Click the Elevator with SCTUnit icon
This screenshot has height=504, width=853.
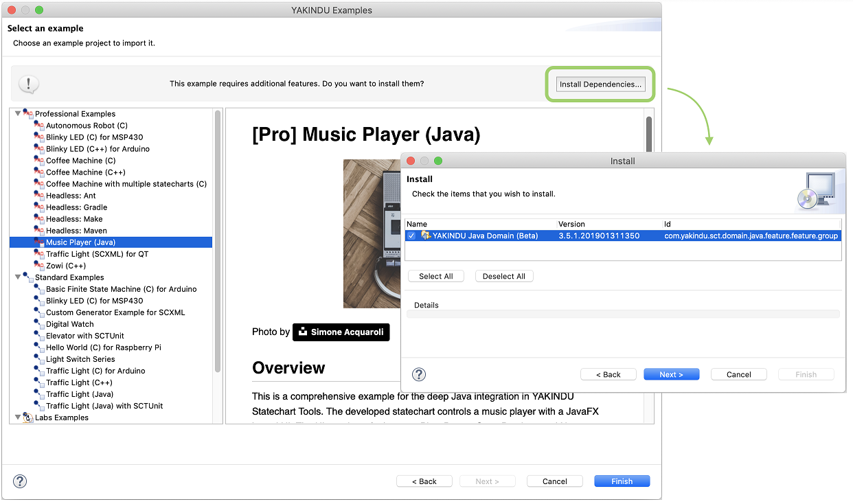39,336
